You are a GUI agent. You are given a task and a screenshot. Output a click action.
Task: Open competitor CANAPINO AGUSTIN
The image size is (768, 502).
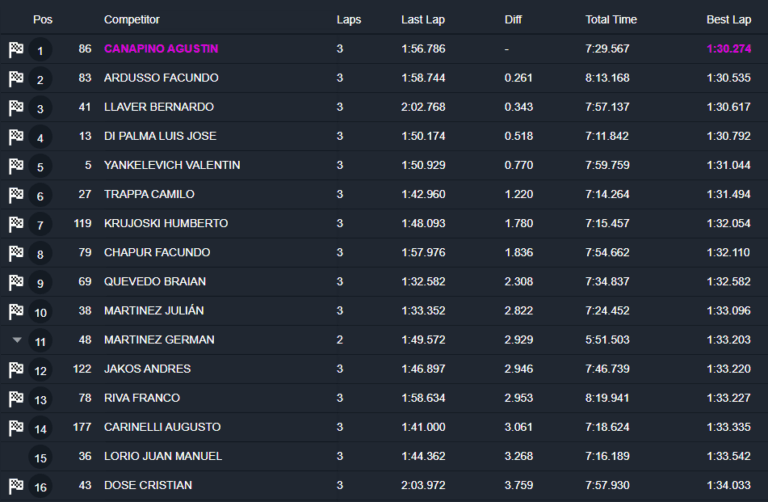pyautogui.click(x=161, y=49)
